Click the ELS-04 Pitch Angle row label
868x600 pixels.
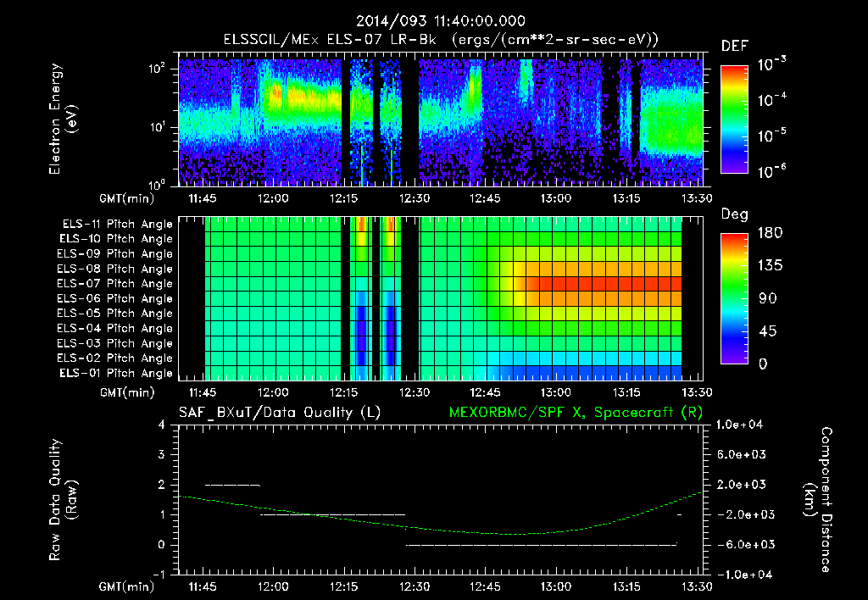pos(115,328)
